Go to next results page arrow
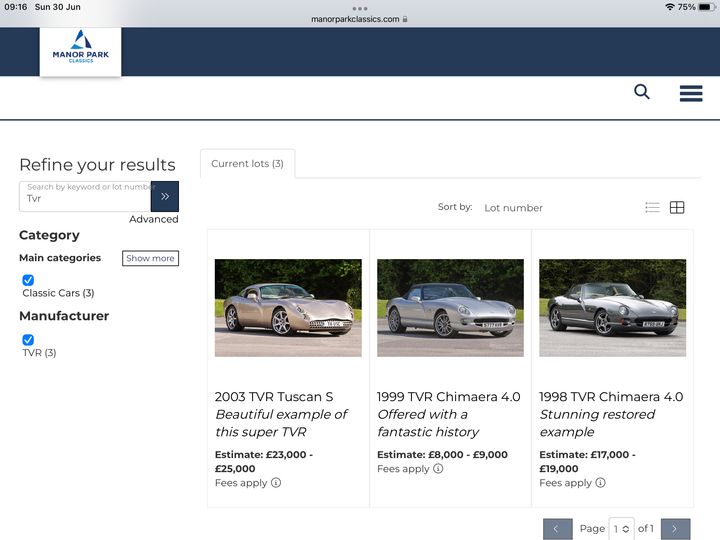This screenshot has height=540, width=720. (675, 529)
